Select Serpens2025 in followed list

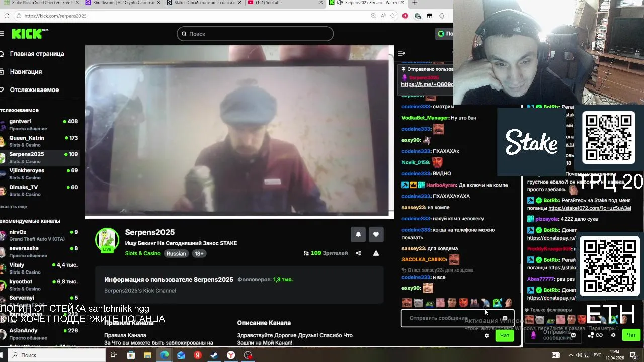click(x=40, y=158)
